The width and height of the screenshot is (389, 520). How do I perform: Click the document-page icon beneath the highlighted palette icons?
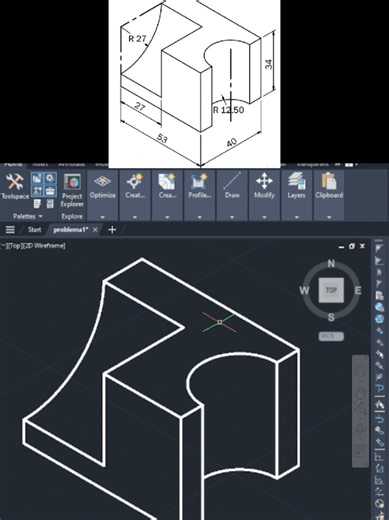37,204
